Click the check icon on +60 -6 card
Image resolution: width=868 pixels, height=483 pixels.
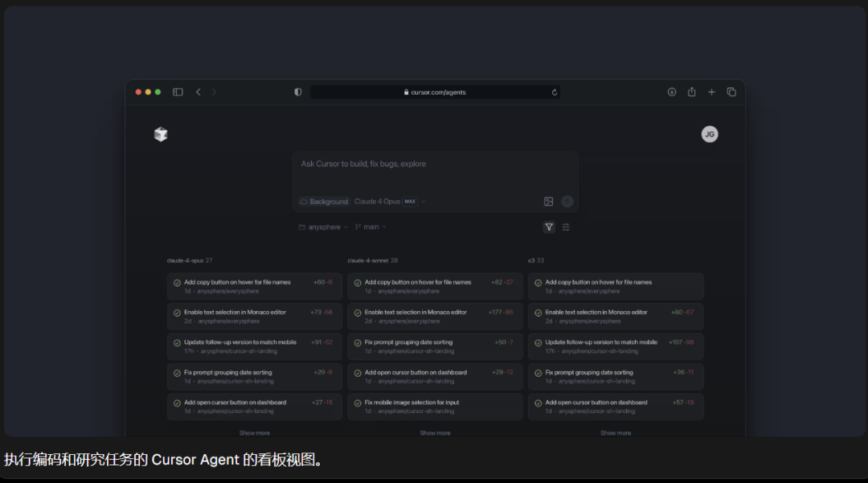click(x=177, y=283)
